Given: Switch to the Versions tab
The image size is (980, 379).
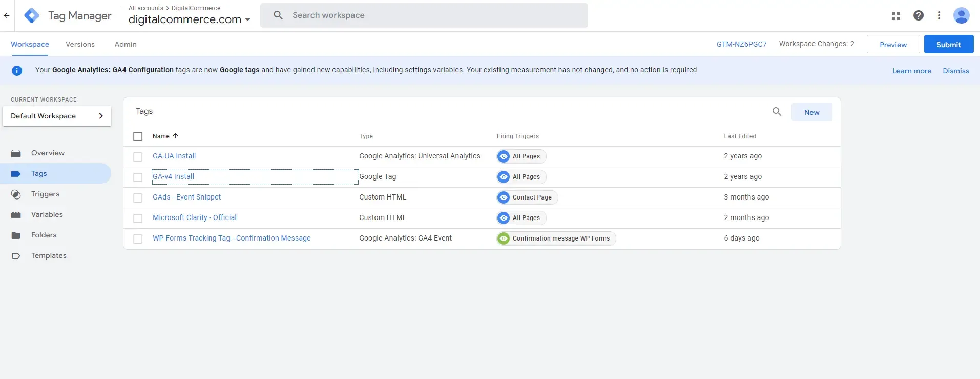Looking at the screenshot, I should (x=80, y=44).
